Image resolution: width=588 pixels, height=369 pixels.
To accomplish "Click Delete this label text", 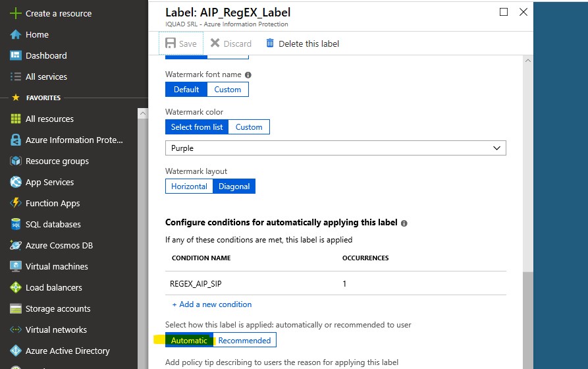I will coord(309,44).
